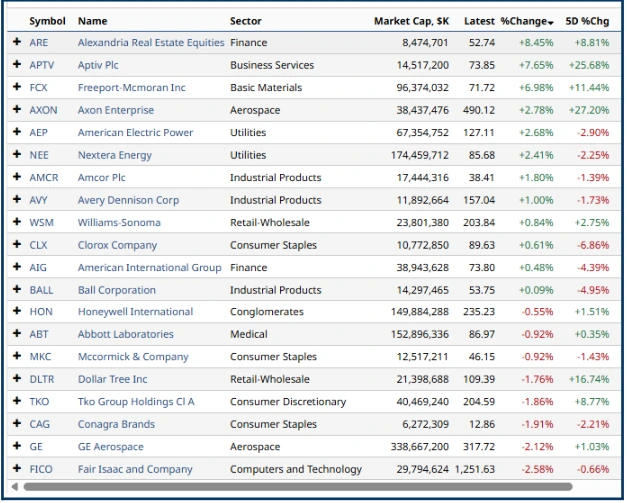This screenshot has height=503, width=627.
Task: Expand the AEP row plus icon
Action: [17, 131]
